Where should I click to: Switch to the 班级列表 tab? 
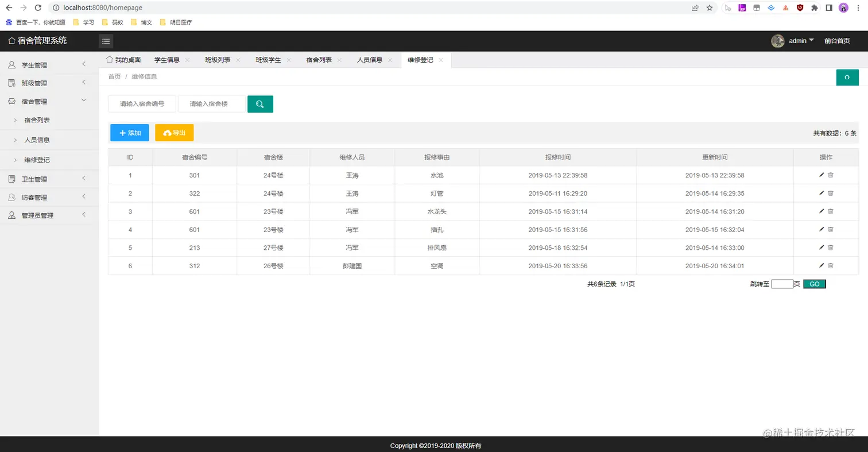click(x=218, y=60)
